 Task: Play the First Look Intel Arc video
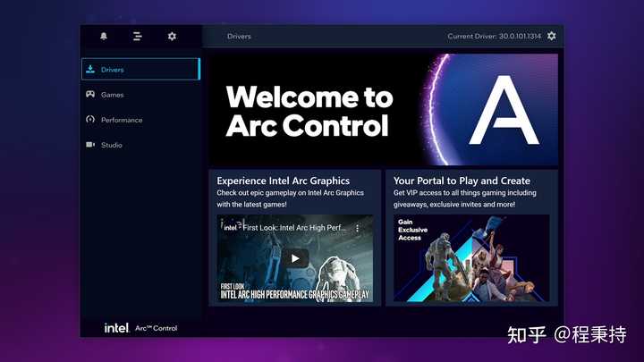click(x=295, y=258)
